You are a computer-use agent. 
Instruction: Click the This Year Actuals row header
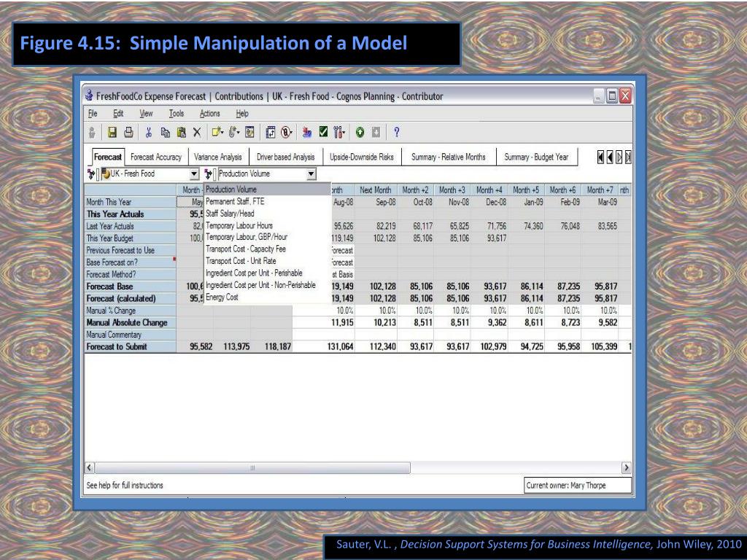(130, 214)
